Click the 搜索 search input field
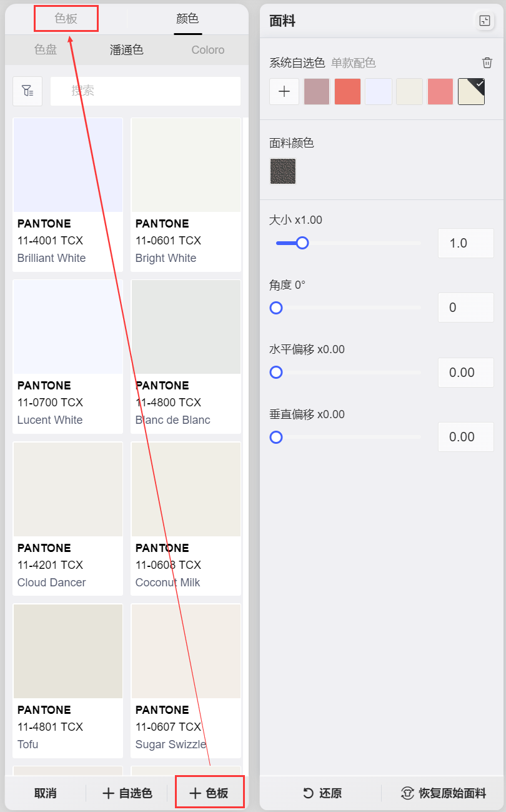Viewport: 506px width, 812px height. (x=145, y=91)
